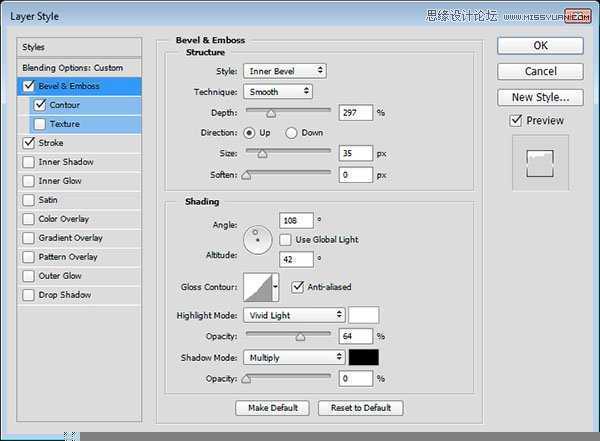Click the Cancel button
600x441 pixels.
click(540, 71)
